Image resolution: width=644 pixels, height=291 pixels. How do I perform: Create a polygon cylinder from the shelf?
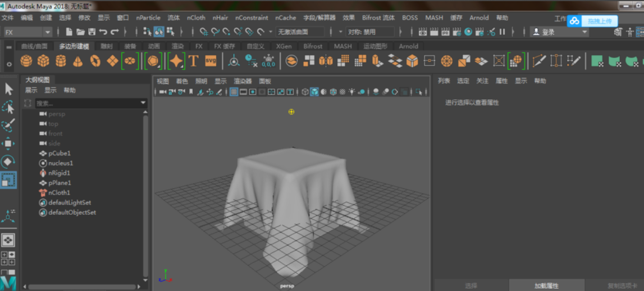pos(61,61)
